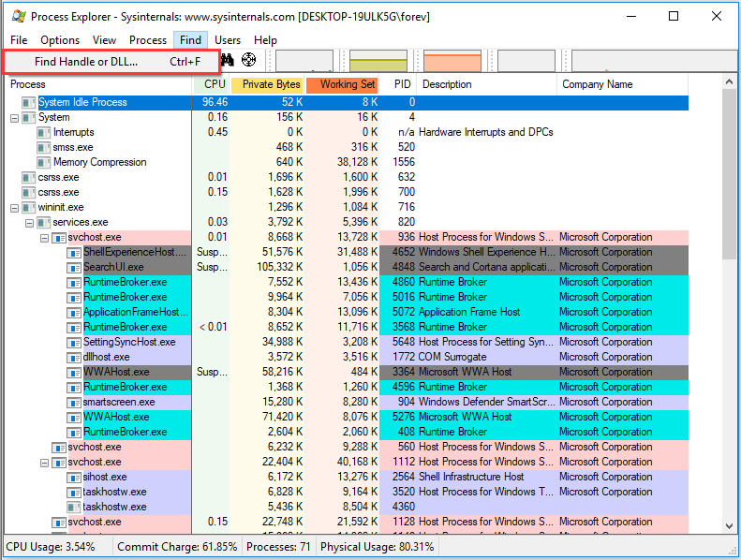
Task: Open the Options menu
Action: [60, 40]
